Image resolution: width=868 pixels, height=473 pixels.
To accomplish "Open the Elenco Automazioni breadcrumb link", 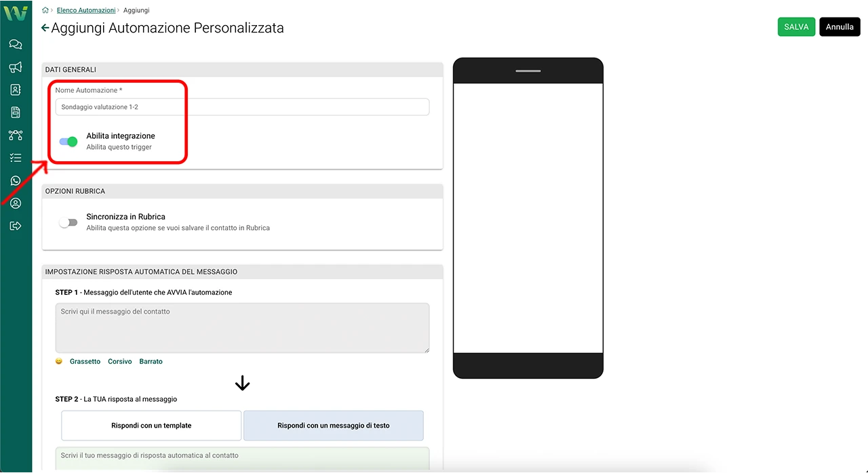I will (86, 10).
